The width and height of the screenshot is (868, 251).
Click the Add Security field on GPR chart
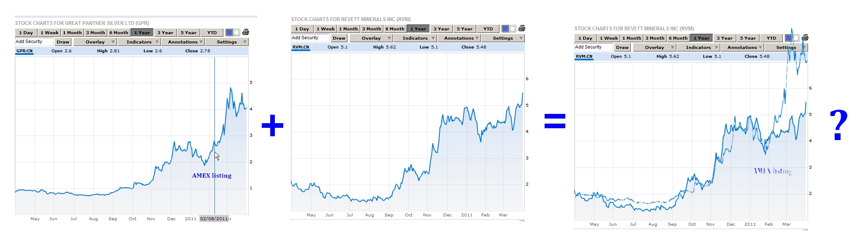point(34,42)
